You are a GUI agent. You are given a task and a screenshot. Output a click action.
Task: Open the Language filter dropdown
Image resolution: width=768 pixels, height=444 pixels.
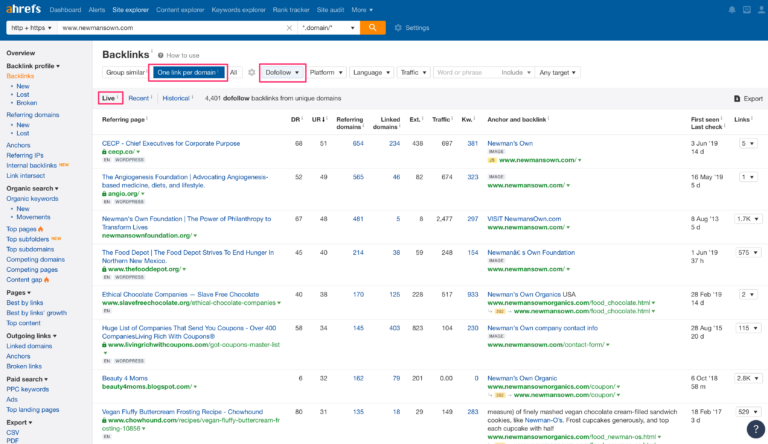point(371,73)
